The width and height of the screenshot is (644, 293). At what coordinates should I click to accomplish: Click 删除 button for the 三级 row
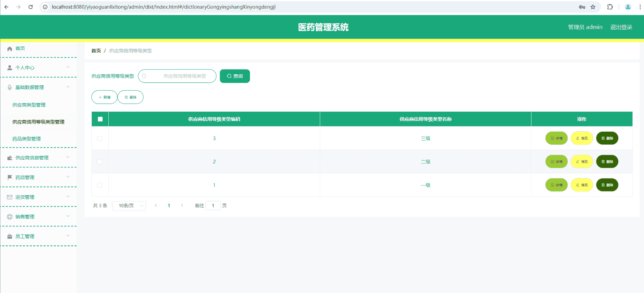pyautogui.click(x=607, y=138)
